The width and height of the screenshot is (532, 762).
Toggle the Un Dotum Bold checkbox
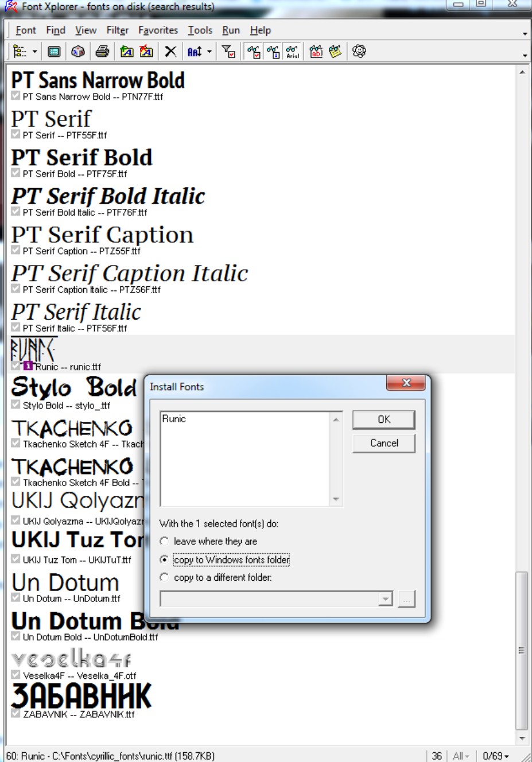(15, 636)
